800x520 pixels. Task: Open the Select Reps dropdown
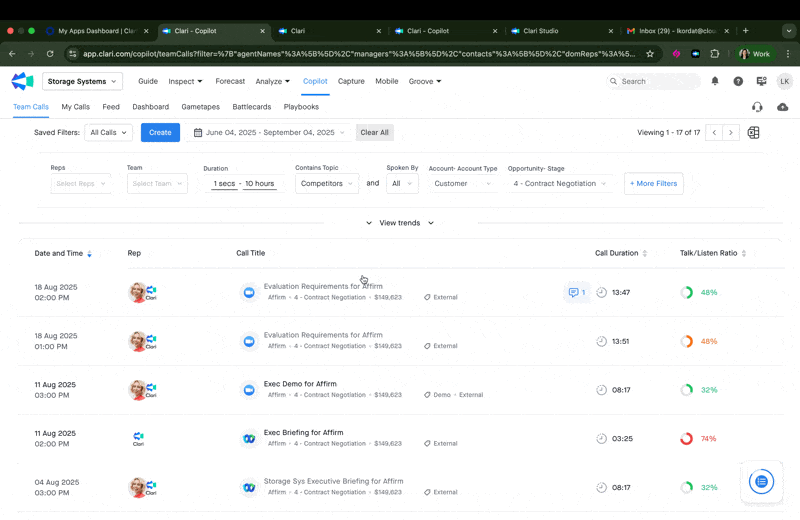pyautogui.click(x=81, y=184)
